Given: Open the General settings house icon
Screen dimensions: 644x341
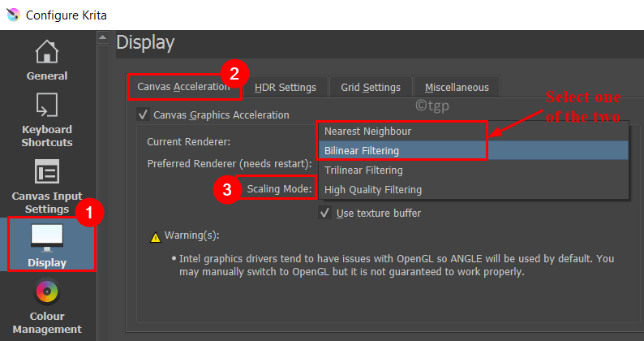Looking at the screenshot, I should pyautogui.click(x=47, y=51).
